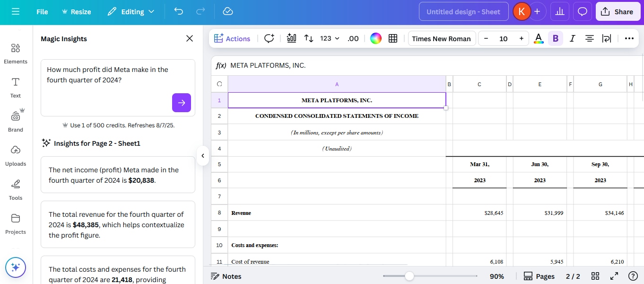Click the Share button

click(618, 12)
